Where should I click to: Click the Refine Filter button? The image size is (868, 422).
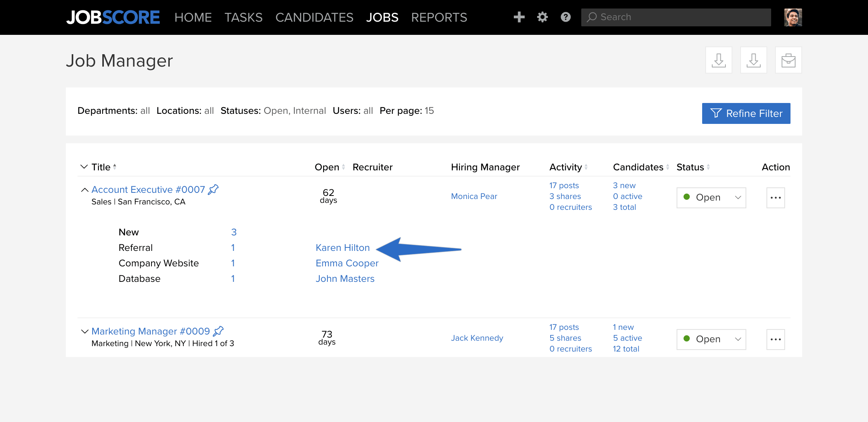tap(746, 113)
